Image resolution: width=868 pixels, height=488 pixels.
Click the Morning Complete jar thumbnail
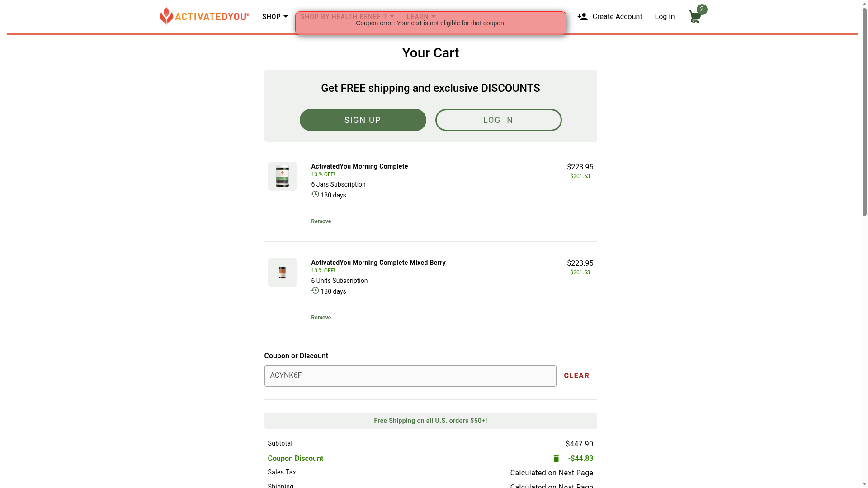(x=282, y=176)
